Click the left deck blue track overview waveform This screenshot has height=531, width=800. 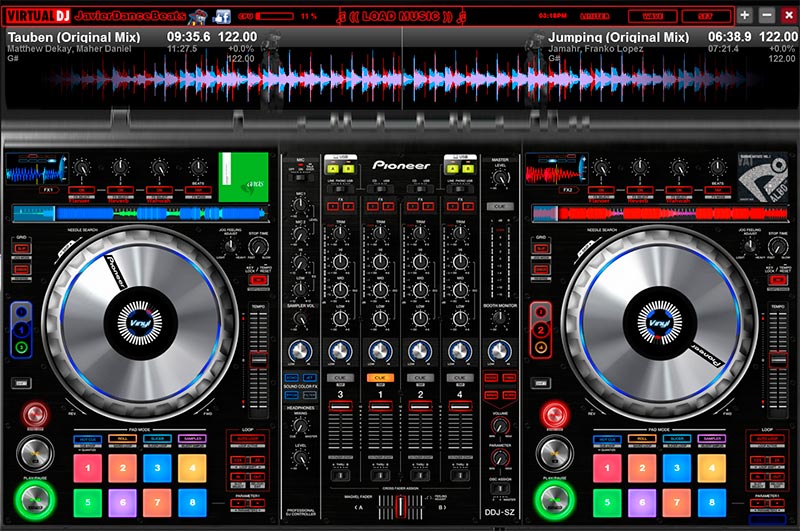(x=141, y=213)
